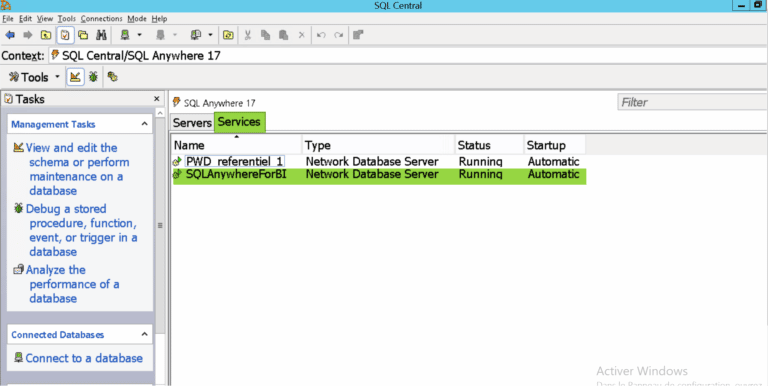Show the Folders pane toolbar icon
This screenshot has width=768, height=386.
pyautogui.click(x=83, y=35)
